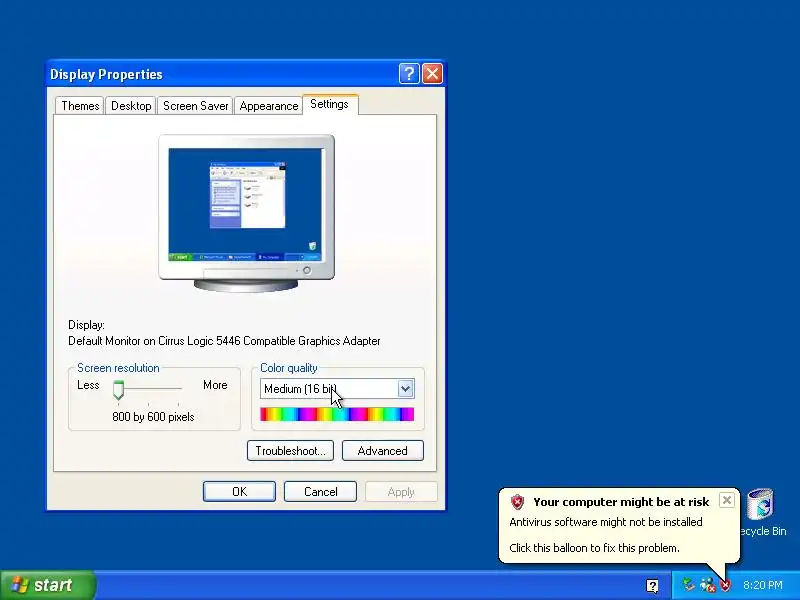
Task: Select the Settings tab
Action: click(330, 104)
